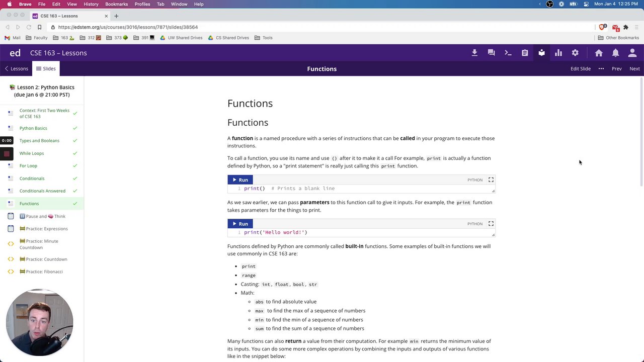
Task: Go to the Prev slide
Action: tap(617, 69)
